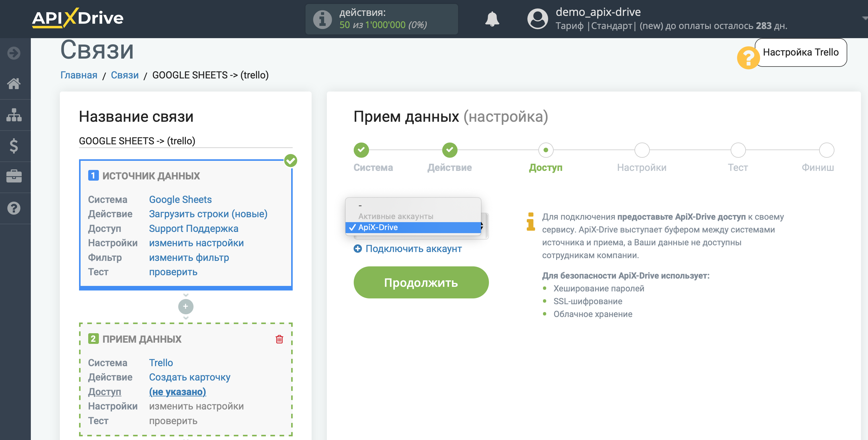Open Главная breadcrumb link
The height and width of the screenshot is (440, 868).
point(78,75)
